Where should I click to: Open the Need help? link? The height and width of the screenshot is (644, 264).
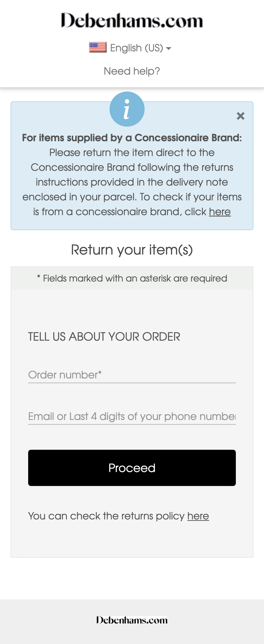pyautogui.click(x=132, y=71)
